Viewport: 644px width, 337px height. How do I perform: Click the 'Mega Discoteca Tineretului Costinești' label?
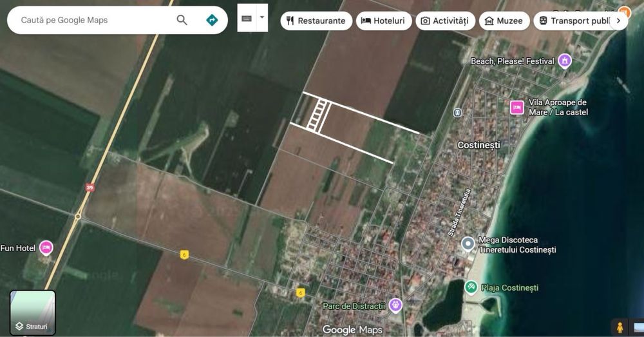tap(518, 244)
